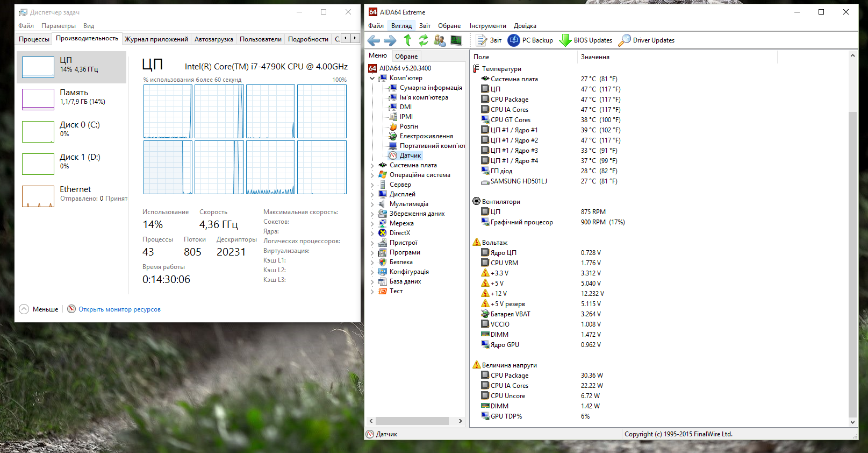The width and height of the screenshot is (868, 453).
Task: Click the PC Backup toolbar button
Action: coord(530,40)
